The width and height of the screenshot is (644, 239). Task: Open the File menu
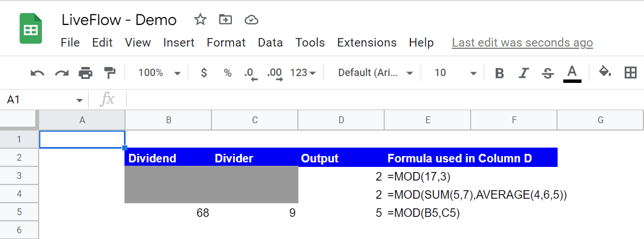pyautogui.click(x=70, y=43)
